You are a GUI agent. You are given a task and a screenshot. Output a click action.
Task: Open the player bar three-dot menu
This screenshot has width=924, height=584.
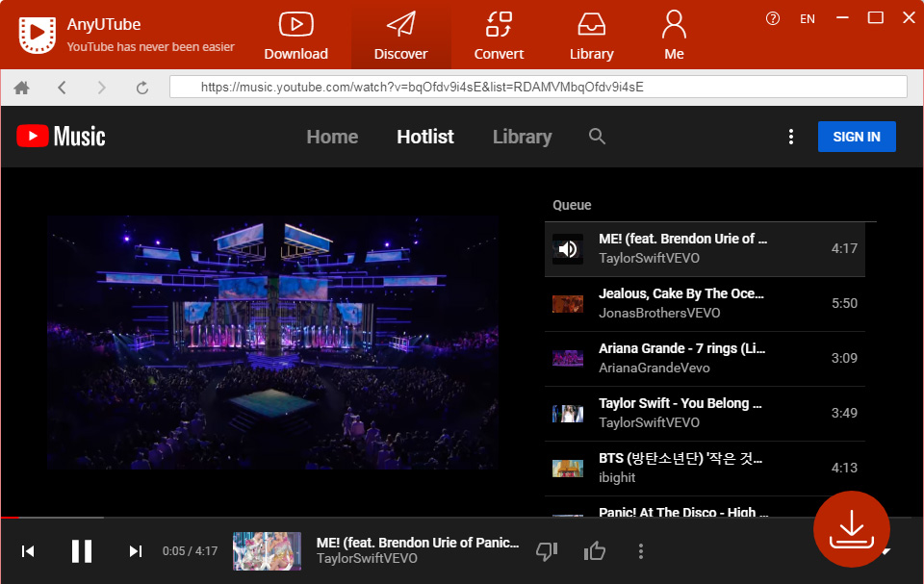point(641,551)
